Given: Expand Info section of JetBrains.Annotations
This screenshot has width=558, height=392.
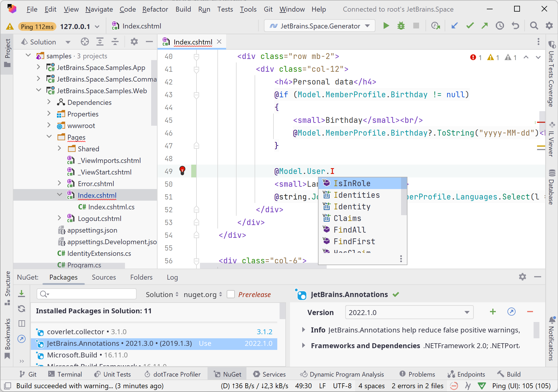Looking at the screenshot, I should (x=303, y=330).
